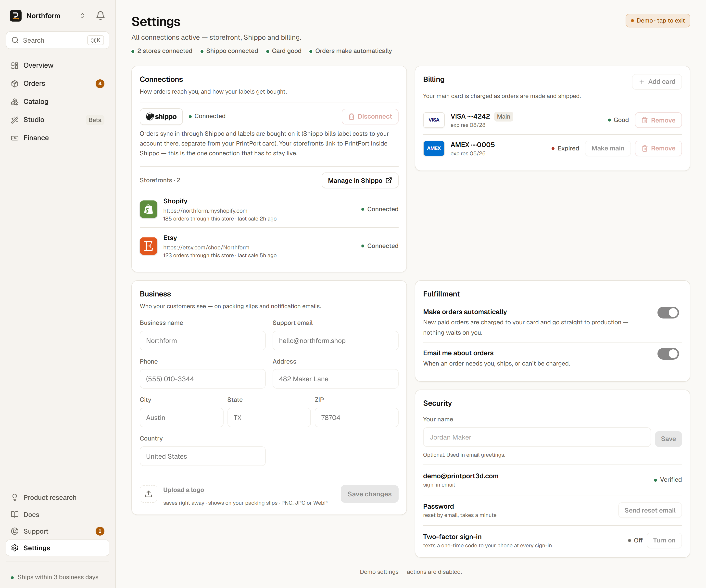Image resolution: width=706 pixels, height=588 pixels.
Task: Expand the Northform workspace switcher
Action: pos(82,16)
